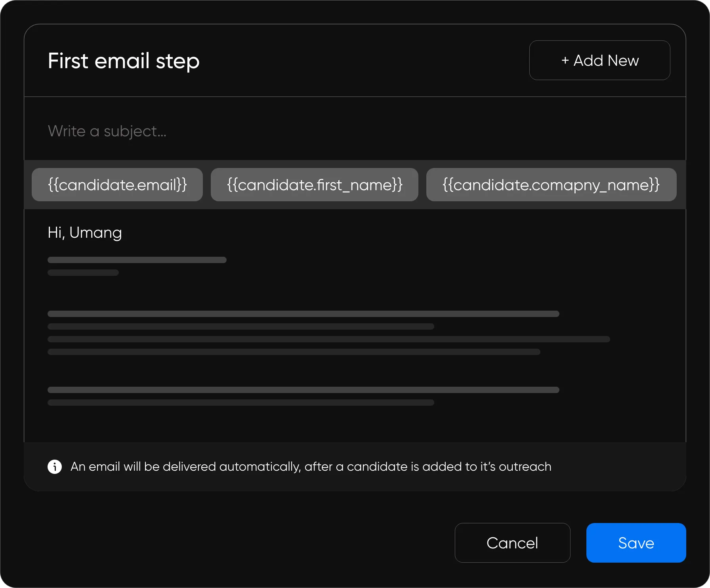
Task: Click the automatic delivery info message text
Action: coord(311,467)
